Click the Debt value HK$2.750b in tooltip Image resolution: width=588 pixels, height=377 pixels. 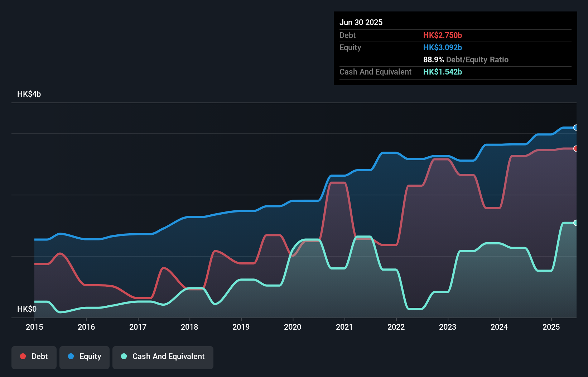point(443,35)
